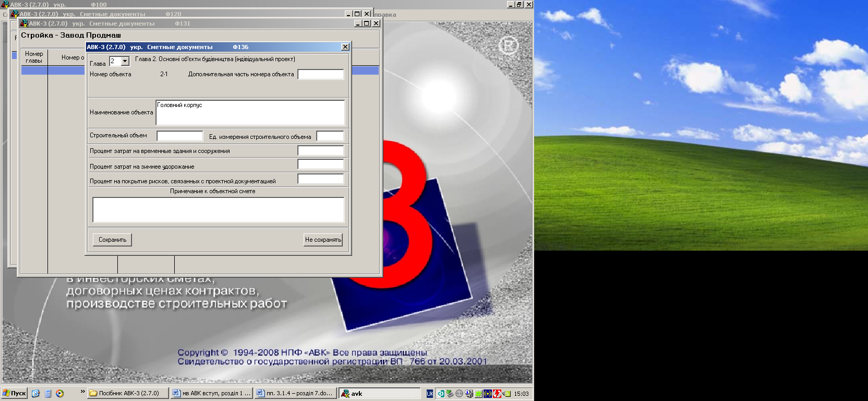Viewport: 868px width, 401px height.
Task: Click the green grid tray icon
Action: [x=478, y=394]
